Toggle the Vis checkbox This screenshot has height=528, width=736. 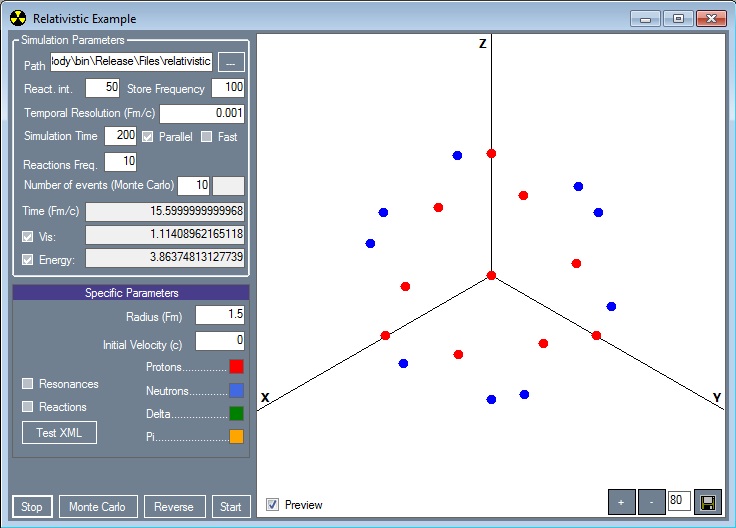tap(28, 237)
